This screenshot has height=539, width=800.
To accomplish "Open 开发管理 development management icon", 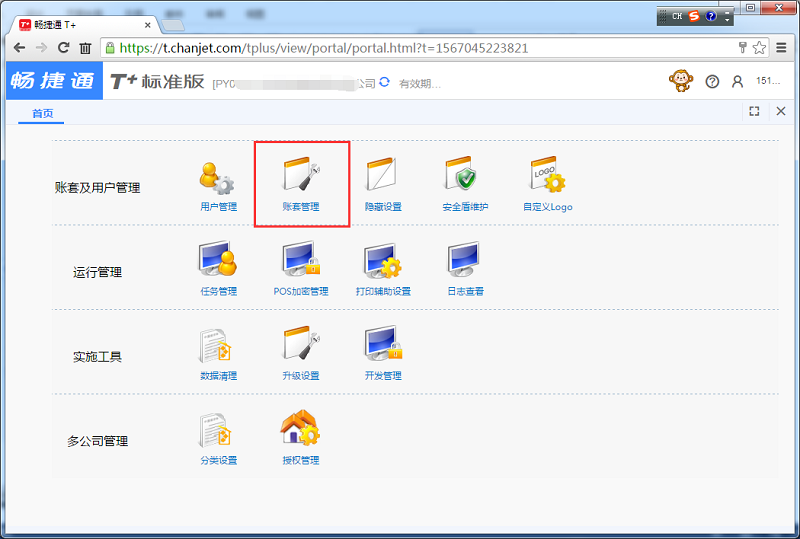I will tap(383, 343).
